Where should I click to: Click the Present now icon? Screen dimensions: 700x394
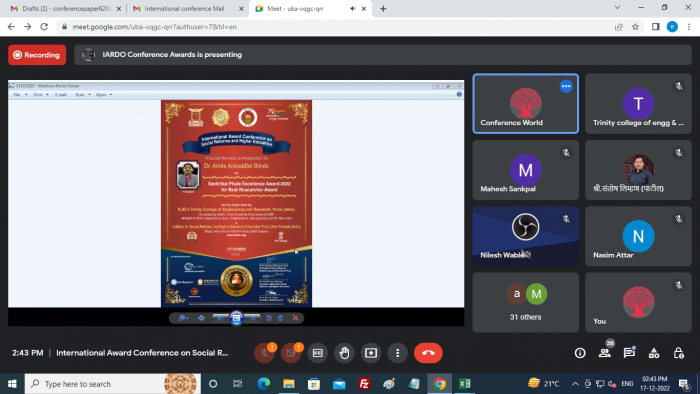(x=371, y=353)
